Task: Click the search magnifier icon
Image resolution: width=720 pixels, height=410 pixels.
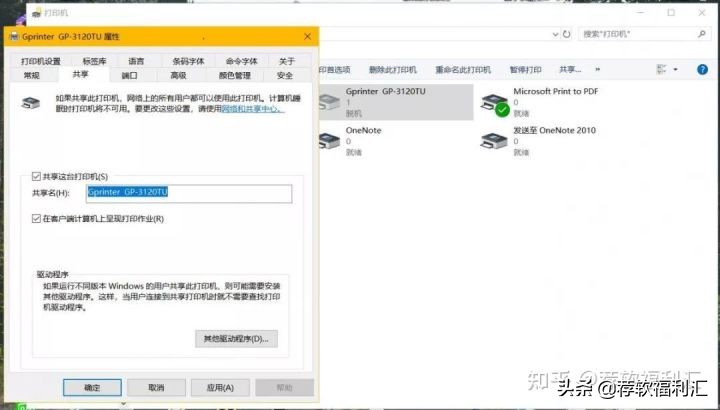Action: pos(702,34)
